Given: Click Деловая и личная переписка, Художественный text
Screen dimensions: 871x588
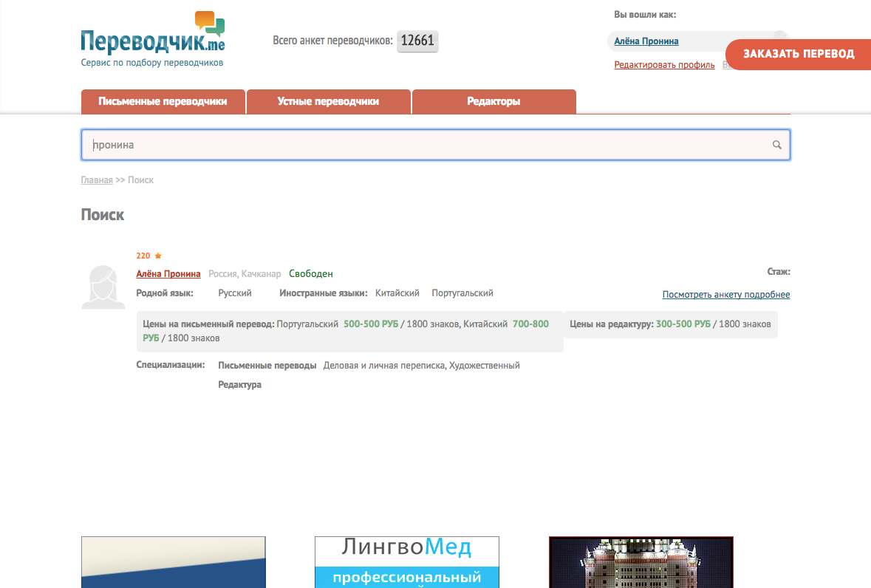Looking at the screenshot, I should point(422,366).
